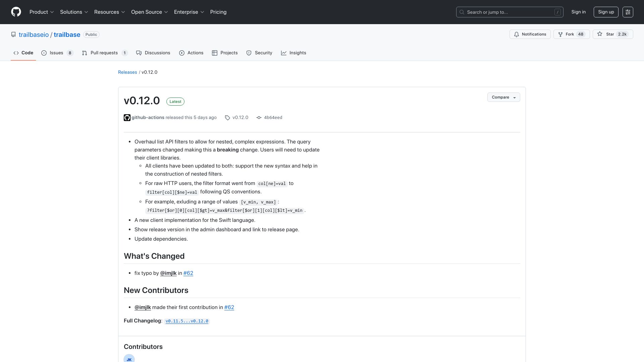This screenshot has height=362, width=644.
Task: Open the github-actions author link
Action: [148, 118]
